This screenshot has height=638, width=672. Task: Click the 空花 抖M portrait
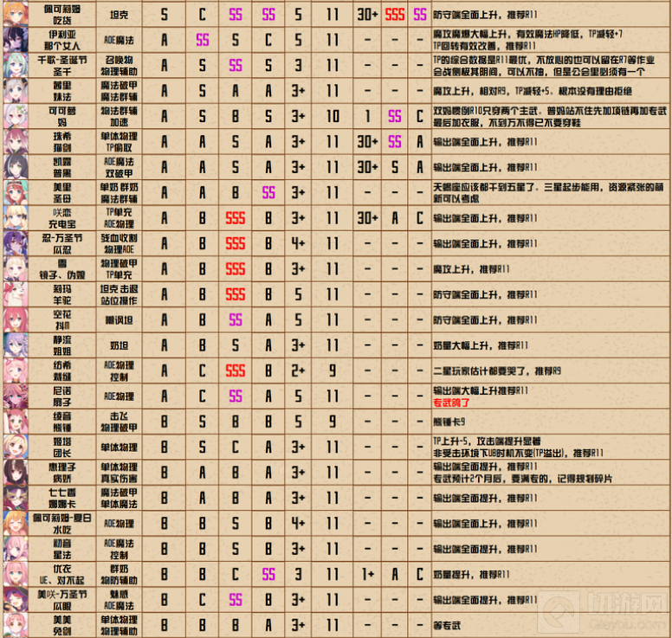click(x=16, y=320)
